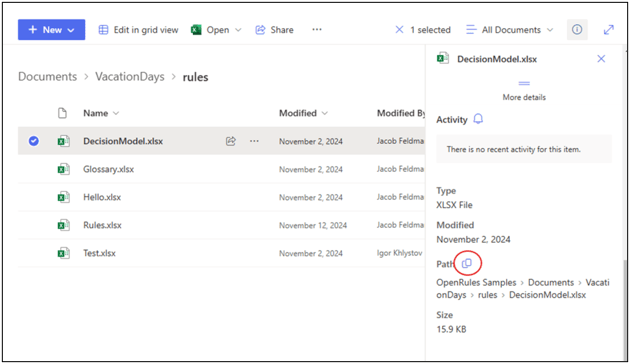The image size is (629, 363).
Task: Click the Excel icon beside Hello.xlsx
Action: pos(63,197)
